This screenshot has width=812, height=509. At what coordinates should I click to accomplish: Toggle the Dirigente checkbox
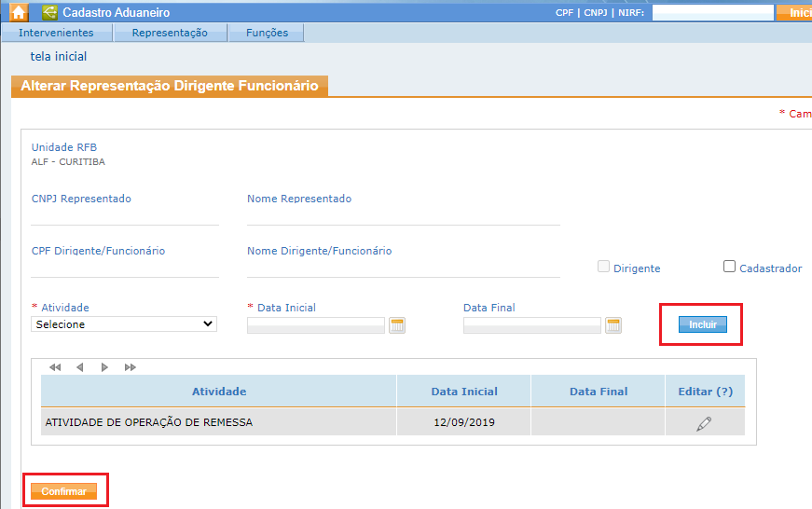[603, 267]
